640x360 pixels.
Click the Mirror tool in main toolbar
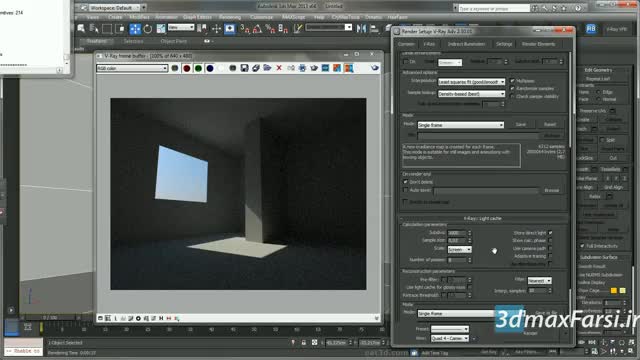tap(361, 29)
